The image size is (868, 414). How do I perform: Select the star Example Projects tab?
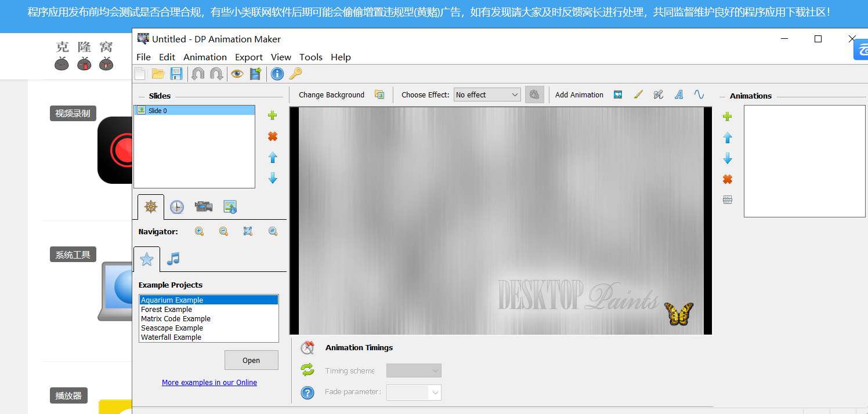[x=147, y=259]
